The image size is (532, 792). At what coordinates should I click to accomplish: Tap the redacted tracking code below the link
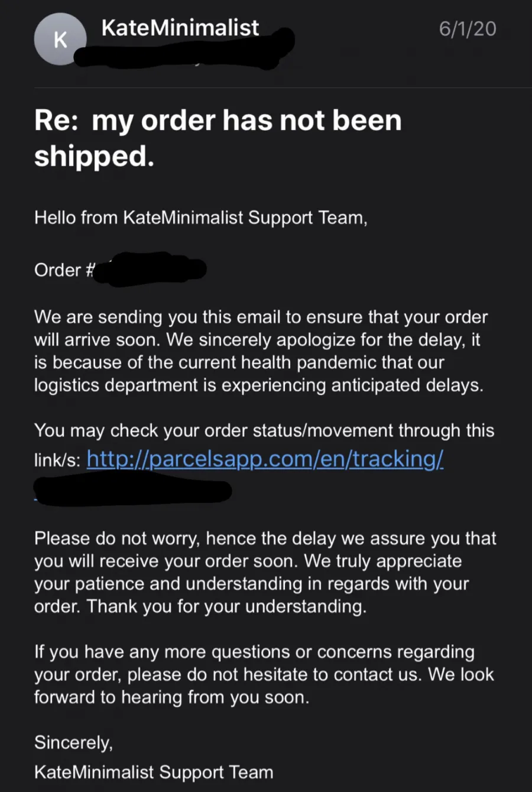[132, 492]
